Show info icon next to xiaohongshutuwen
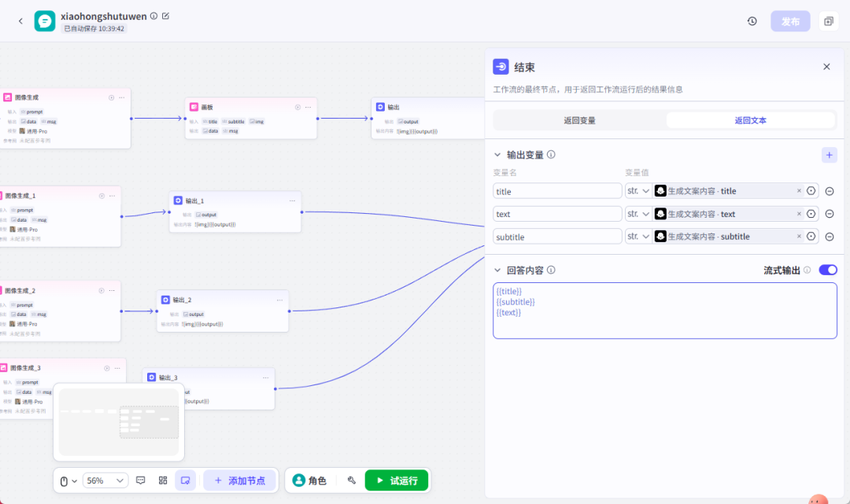The image size is (850, 504). click(154, 17)
